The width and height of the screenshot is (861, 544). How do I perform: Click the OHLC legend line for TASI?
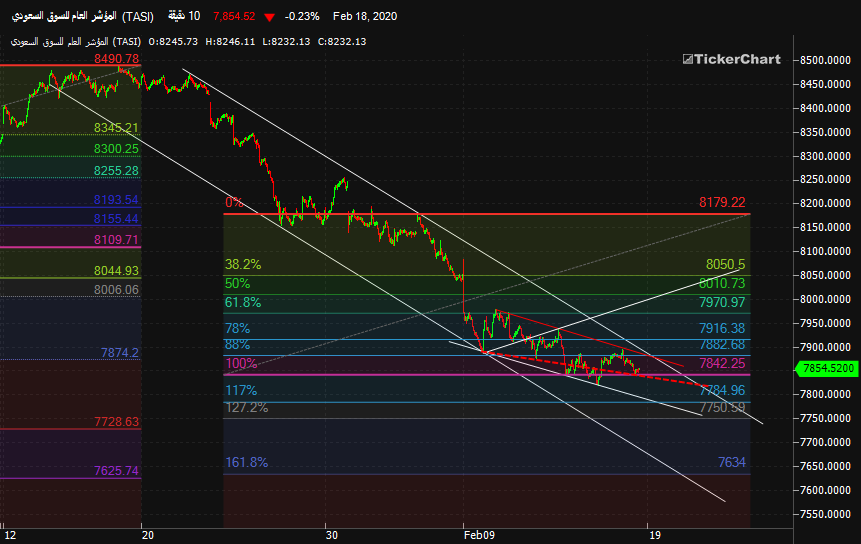[184, 41]
